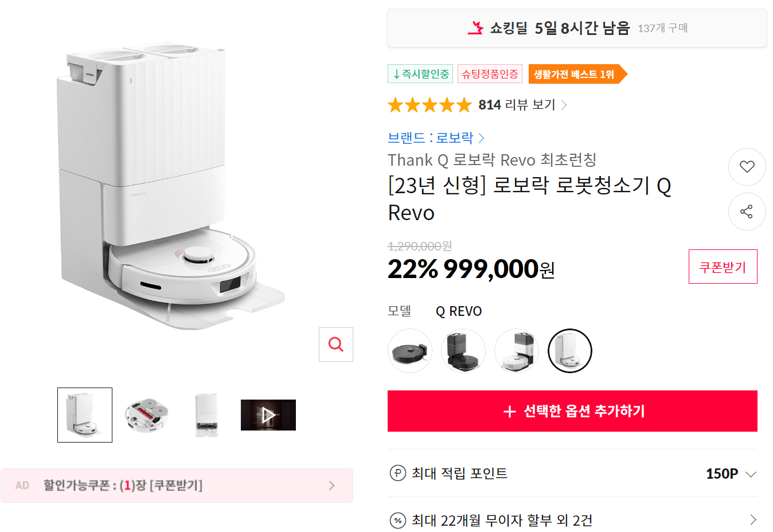Choose the black dock station model variant
The width and height of the screenshot is (773, 532).
point(463,350)
